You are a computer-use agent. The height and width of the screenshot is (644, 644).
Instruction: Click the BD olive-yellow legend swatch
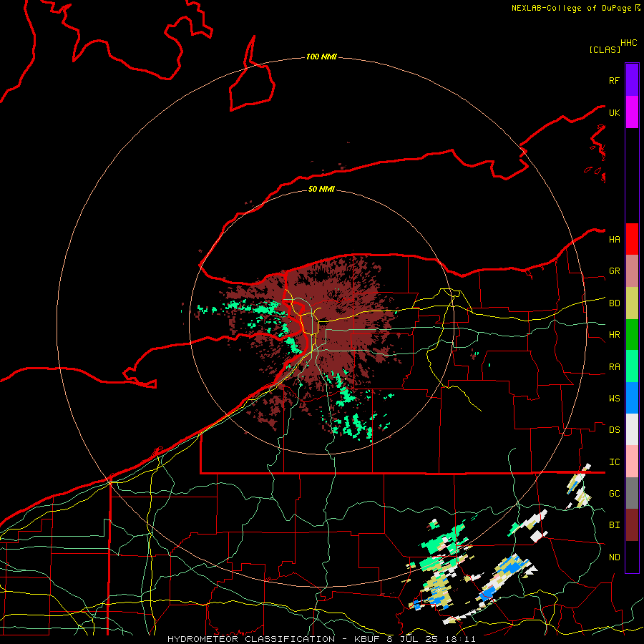pos(632,303)
